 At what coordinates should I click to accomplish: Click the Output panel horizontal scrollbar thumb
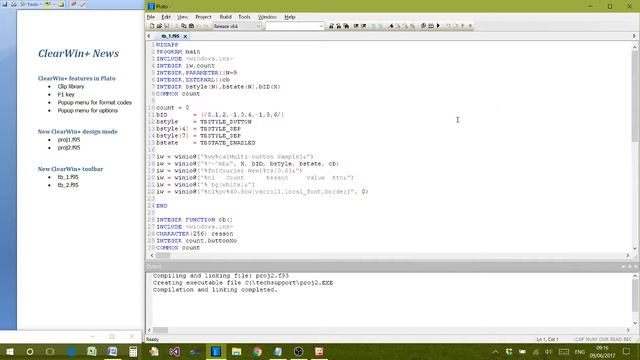[160, 330]
